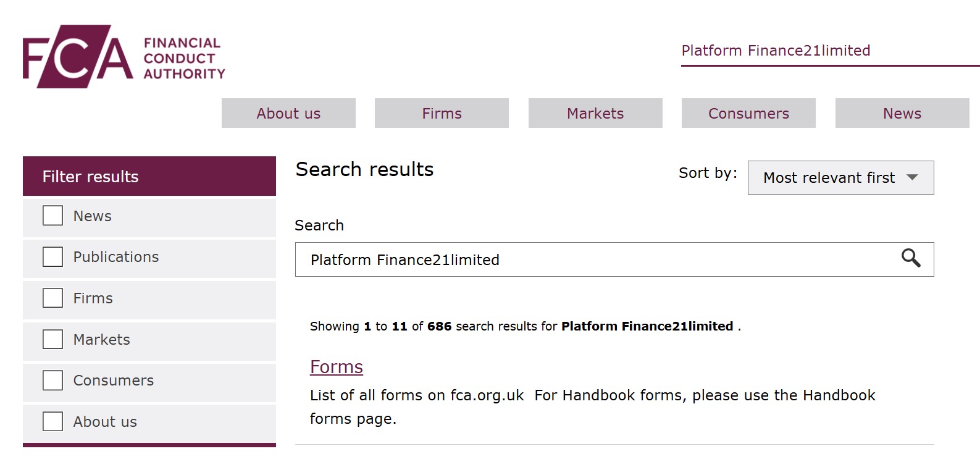Click the 'Filter results' panel heading
The image size is (980, 459).
point(149,176)
